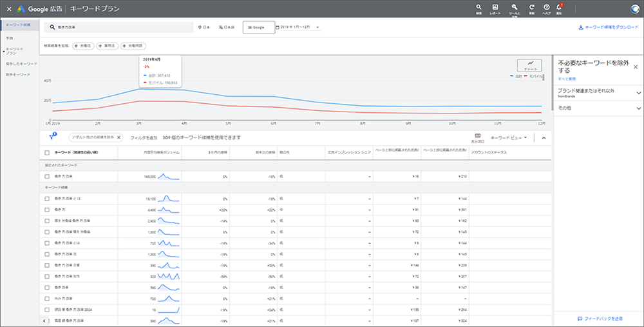Open the 通知 bell notifications icon

[559, 7]
